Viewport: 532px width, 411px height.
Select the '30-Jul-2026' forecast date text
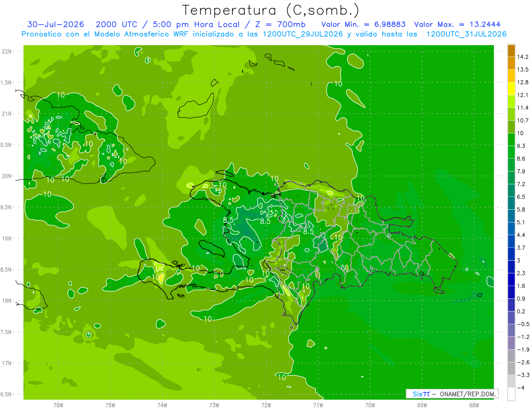click(56, 24)
